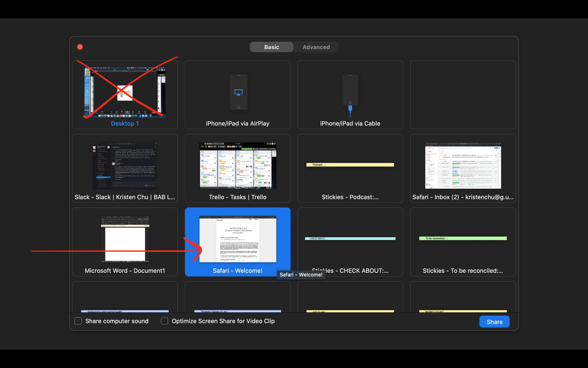Viewport: 588px width, 368px height.
Task: Select the Slack window thumbnail
Action: pos(125,168)
